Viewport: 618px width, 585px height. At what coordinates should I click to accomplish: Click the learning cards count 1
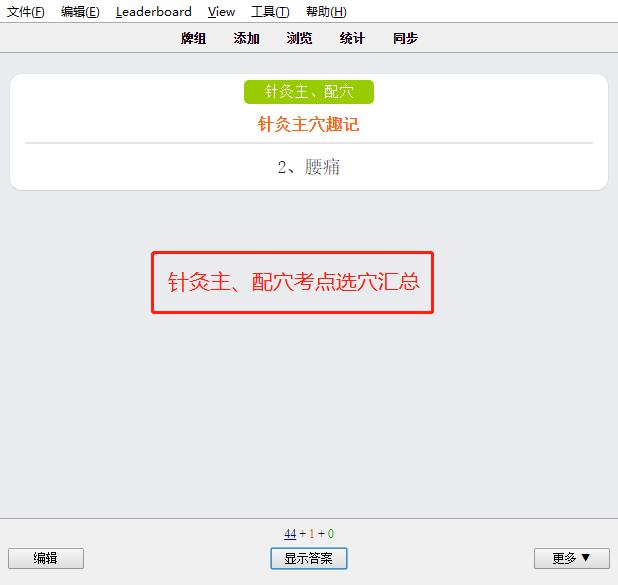(312, 534)
